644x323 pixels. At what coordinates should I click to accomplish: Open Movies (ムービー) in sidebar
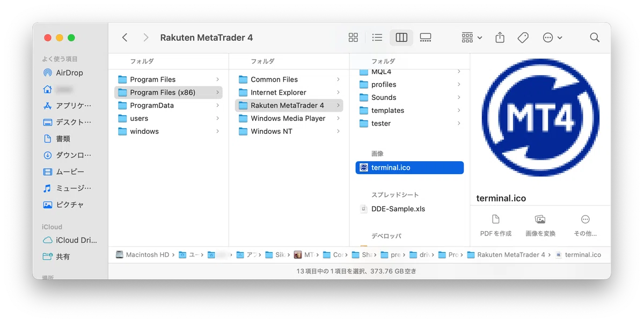pyautogui.click(x=64, y=172)
